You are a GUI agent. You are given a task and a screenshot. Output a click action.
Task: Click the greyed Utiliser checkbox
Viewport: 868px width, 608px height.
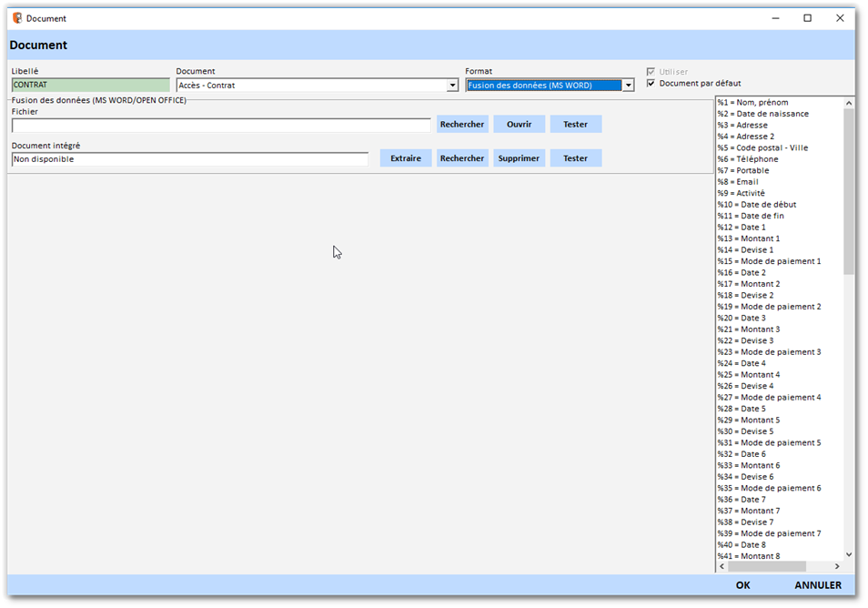point(651,72)
